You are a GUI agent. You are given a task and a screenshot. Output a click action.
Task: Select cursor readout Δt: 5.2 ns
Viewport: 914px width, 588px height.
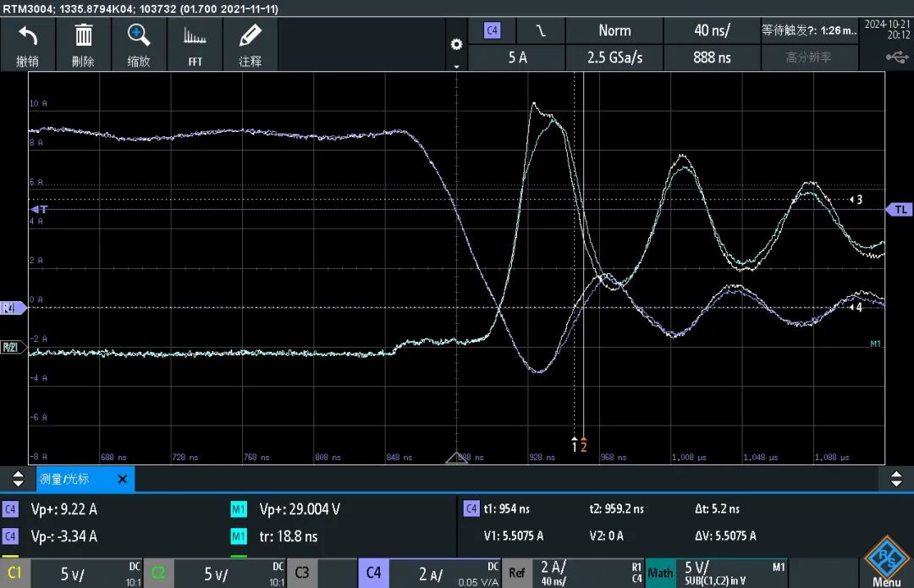[x=717, y=508]
